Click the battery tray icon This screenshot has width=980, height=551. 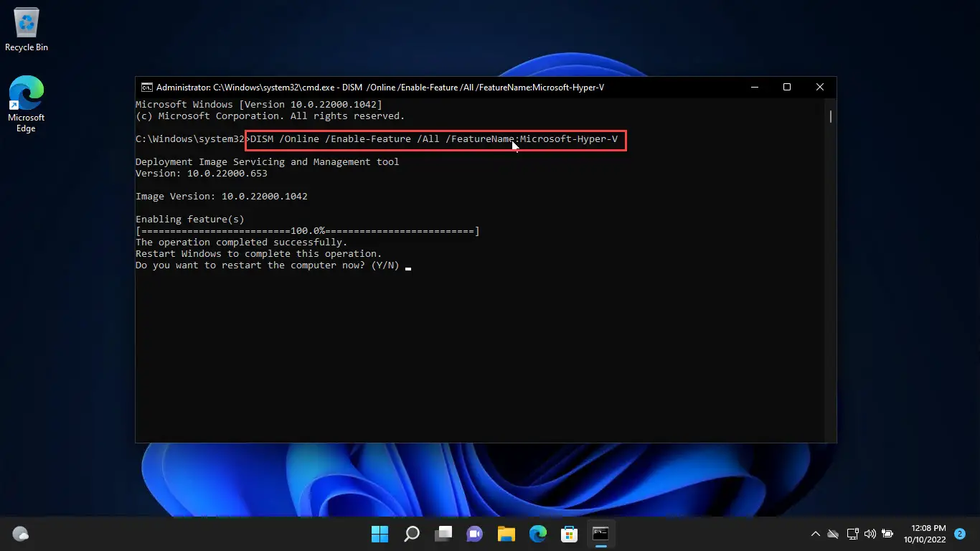click(887, 534)
